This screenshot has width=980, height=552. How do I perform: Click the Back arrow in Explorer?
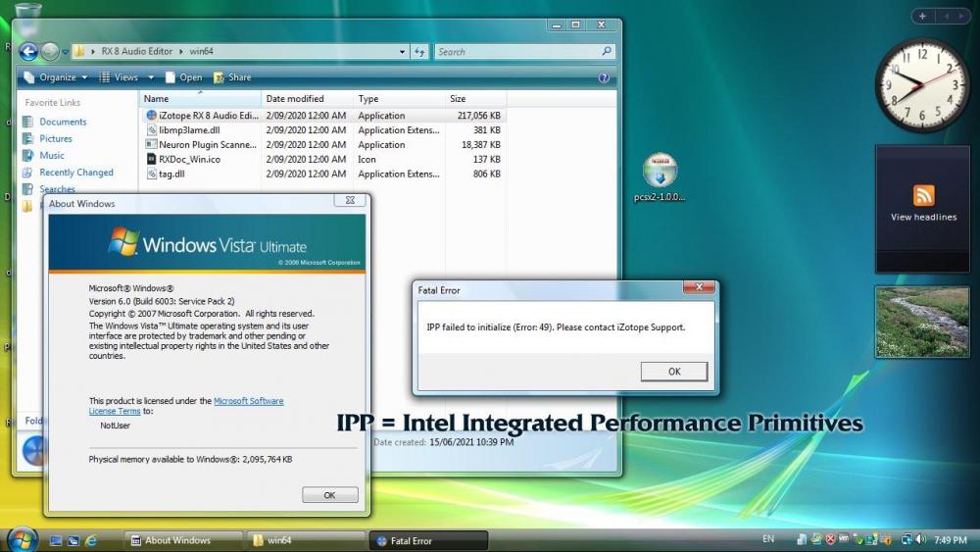pyautogui.click(x=28, y=51)
